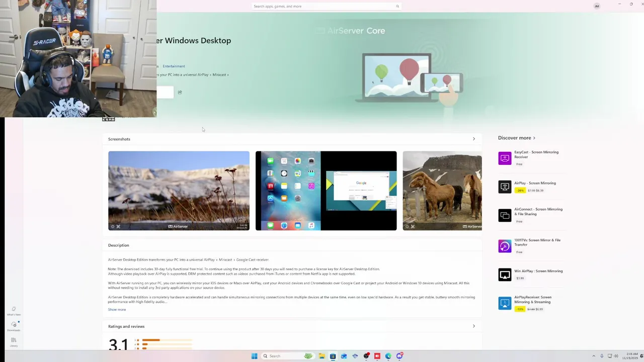Open the JM profile avatar

pyautogui.click(x=597, y=6)
